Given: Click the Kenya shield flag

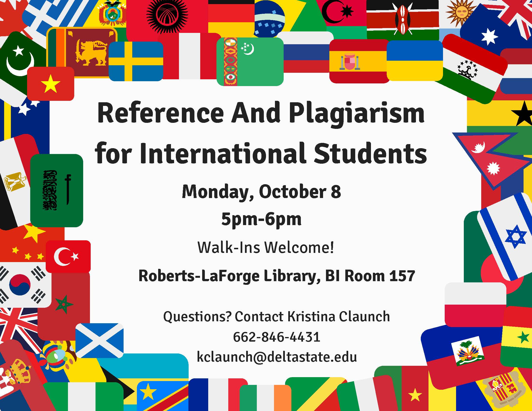Looking at the screenshot, I should pos(403,21).
